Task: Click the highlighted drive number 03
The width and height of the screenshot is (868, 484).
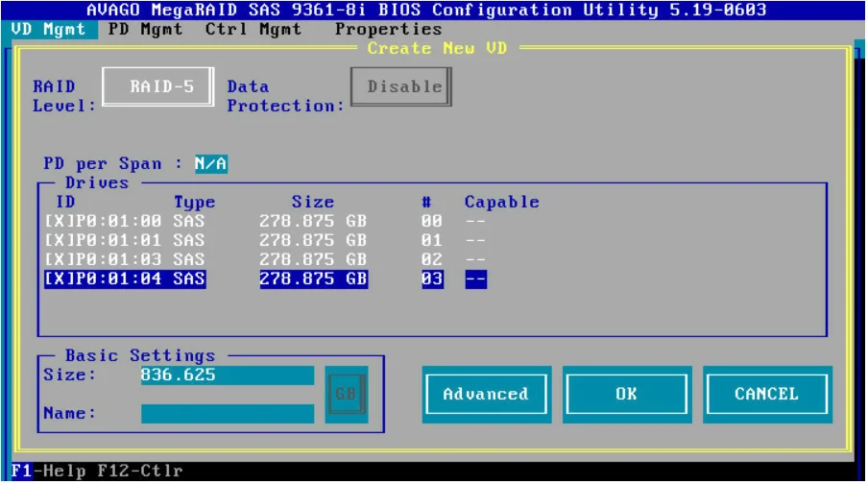Action: pos(432,279)
